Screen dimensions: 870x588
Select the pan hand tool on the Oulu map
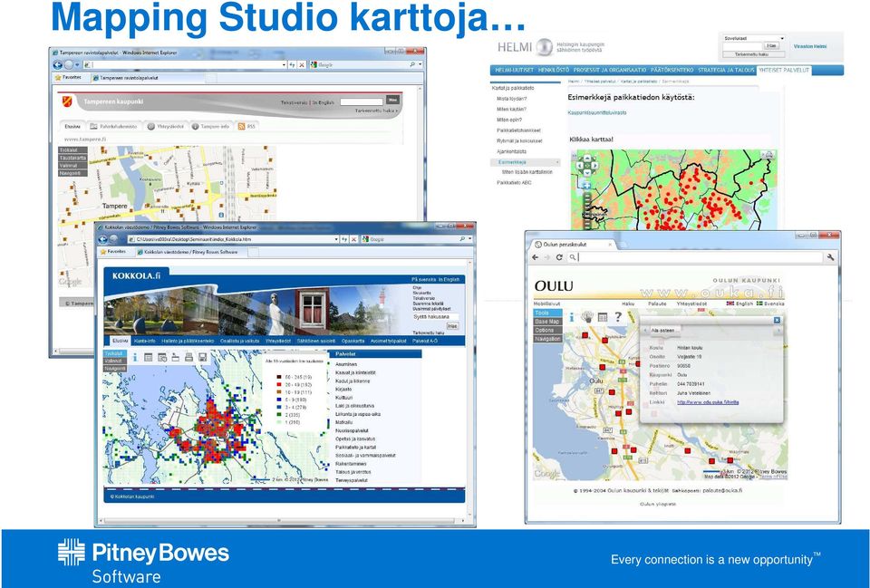click(x=587, y=317)
